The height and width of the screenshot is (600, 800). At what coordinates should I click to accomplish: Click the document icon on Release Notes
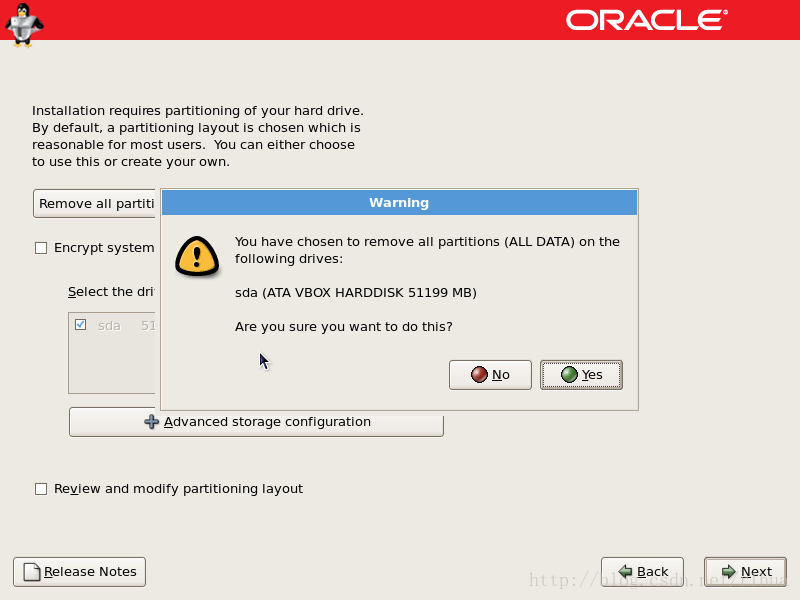(x=32, y=572)
